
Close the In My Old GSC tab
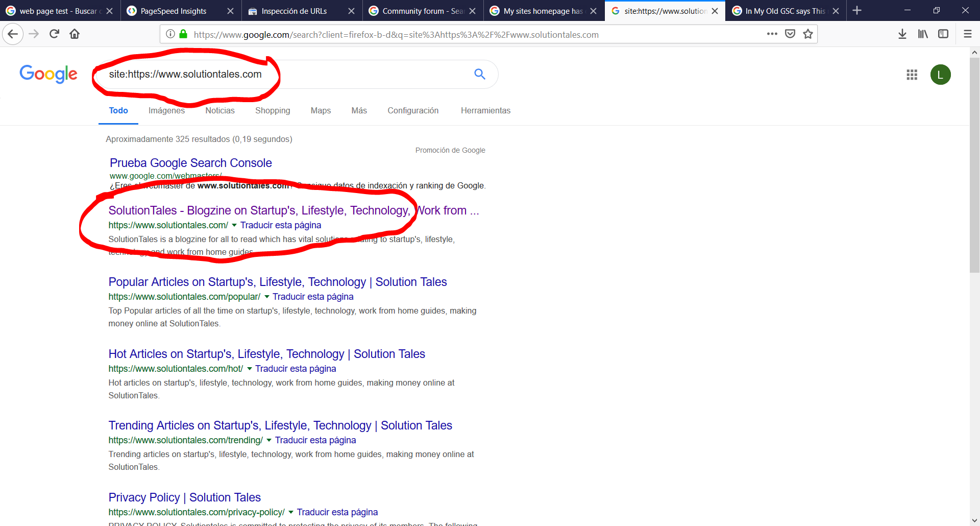(x=836, y=11)
